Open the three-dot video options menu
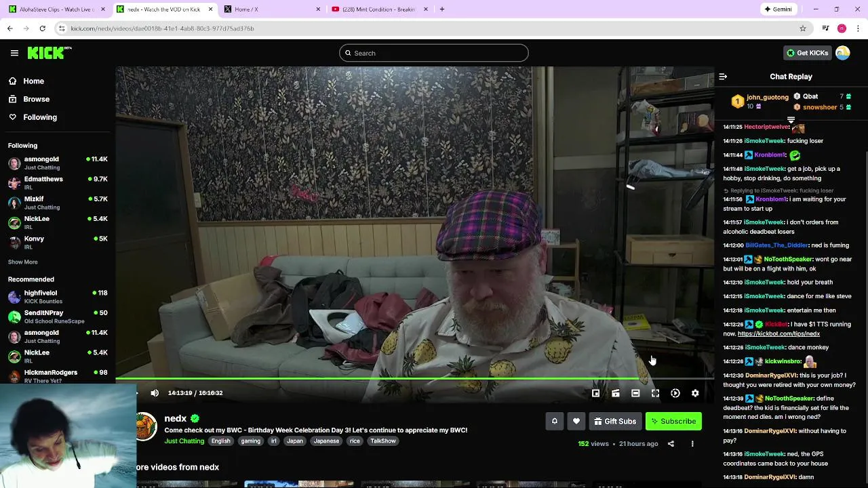Image resolution: width=868 pixels, height=488 pixels. coord(692,444)
